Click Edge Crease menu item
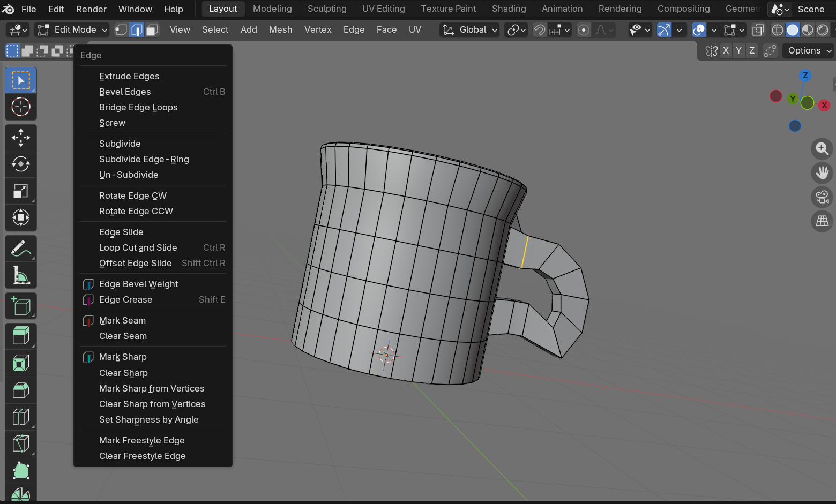 click(153, 299)
